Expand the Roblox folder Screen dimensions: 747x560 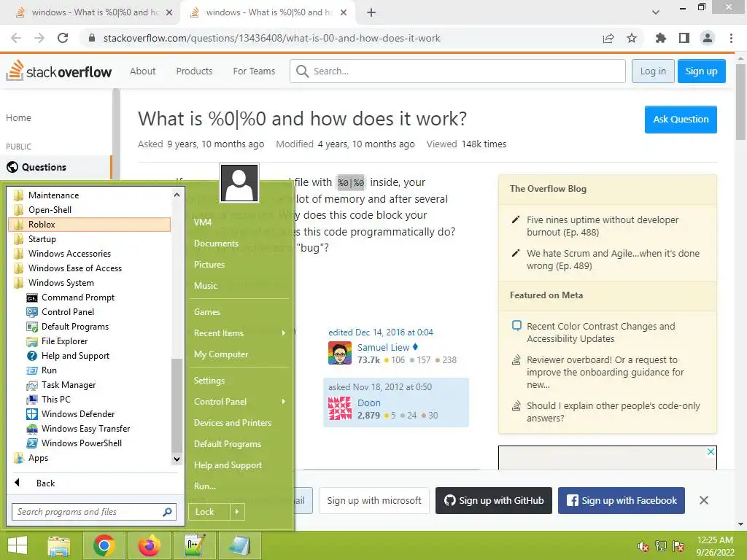pyautogui.click(x=90, y=225)
